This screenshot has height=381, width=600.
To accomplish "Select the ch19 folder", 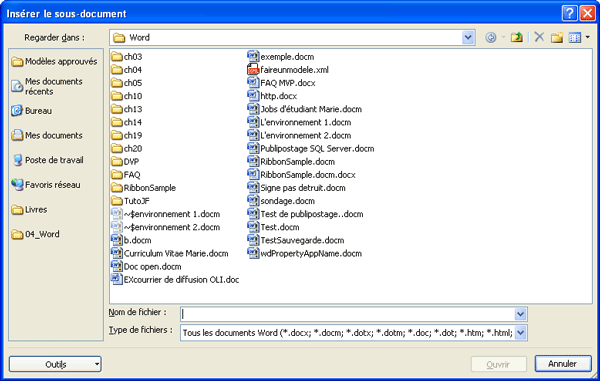I will pyautogui.click(x=127, y=135).
